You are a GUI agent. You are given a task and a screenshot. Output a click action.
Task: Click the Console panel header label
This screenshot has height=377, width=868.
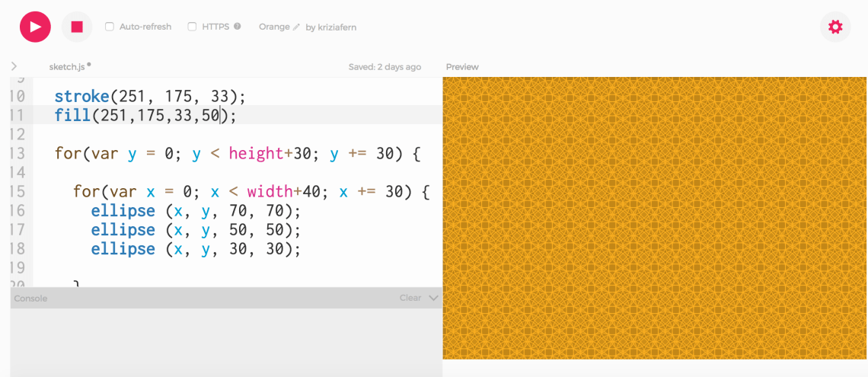click(x=31, y=299)
